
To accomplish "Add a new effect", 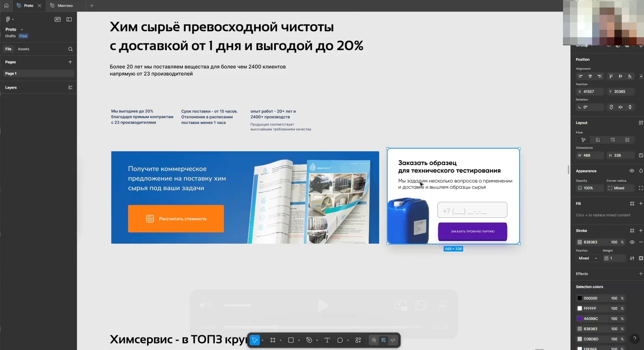I will (x=641, y=274).
